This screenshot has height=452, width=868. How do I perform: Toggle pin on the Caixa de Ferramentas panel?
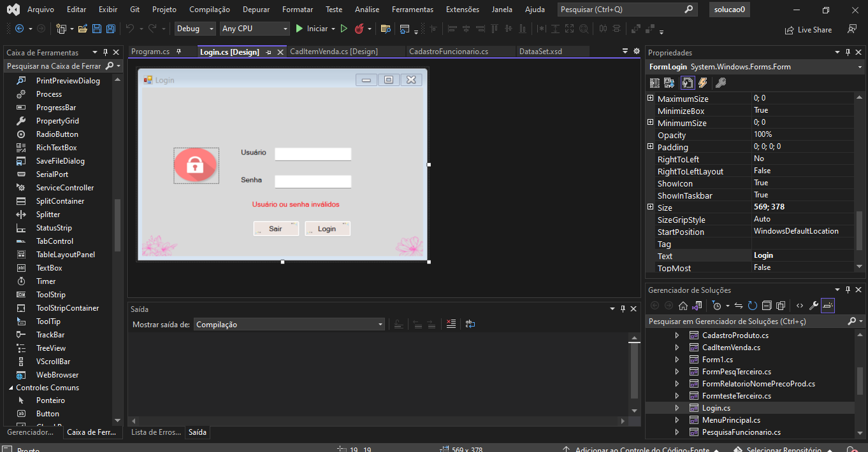click(106, 52)
